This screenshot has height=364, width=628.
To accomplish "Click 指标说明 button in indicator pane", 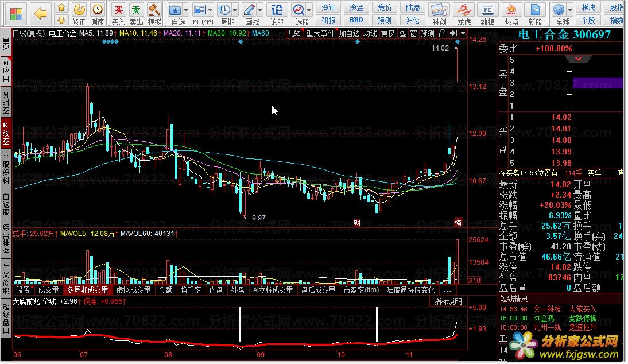I will click(448, 301).
